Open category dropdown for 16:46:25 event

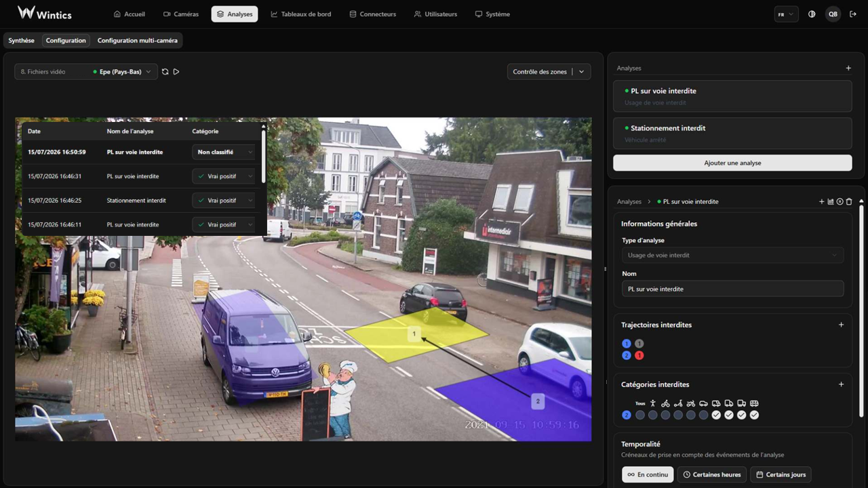pyautogui.click(x=223, y=201)
